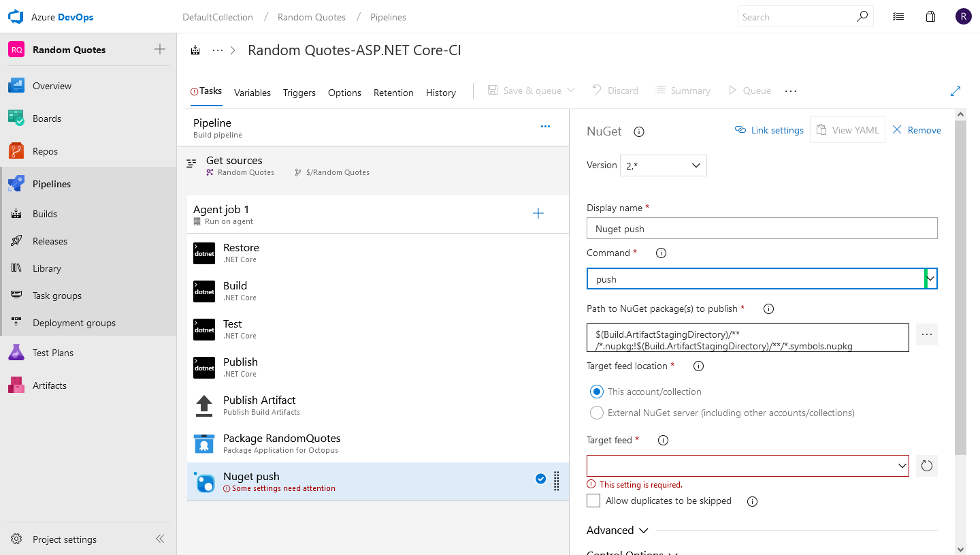Screen dimensions: 980x555
Task: Open the Command push dropdown
Action: tap(762, 279)
